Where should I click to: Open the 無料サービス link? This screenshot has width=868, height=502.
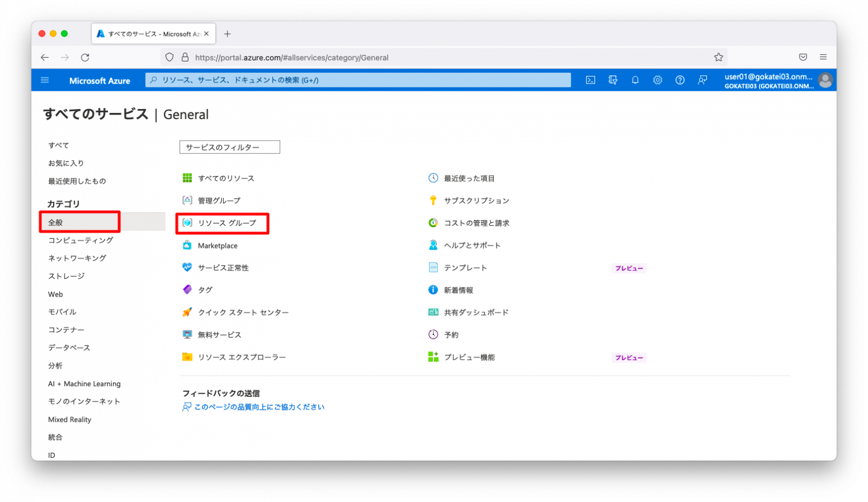(220, 335)
